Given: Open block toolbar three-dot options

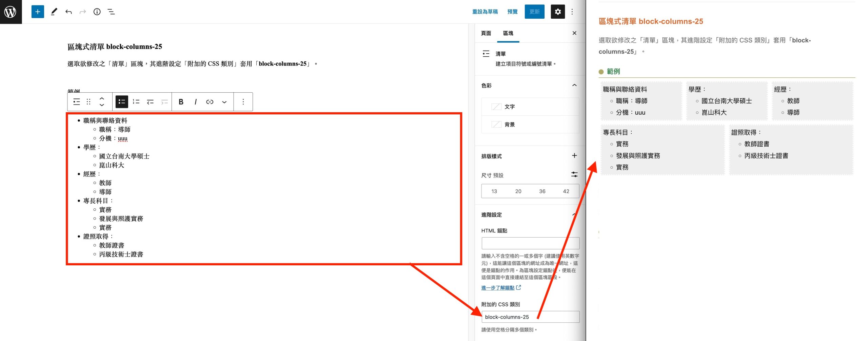Looking at the screenshot, I should pos(243,102).
